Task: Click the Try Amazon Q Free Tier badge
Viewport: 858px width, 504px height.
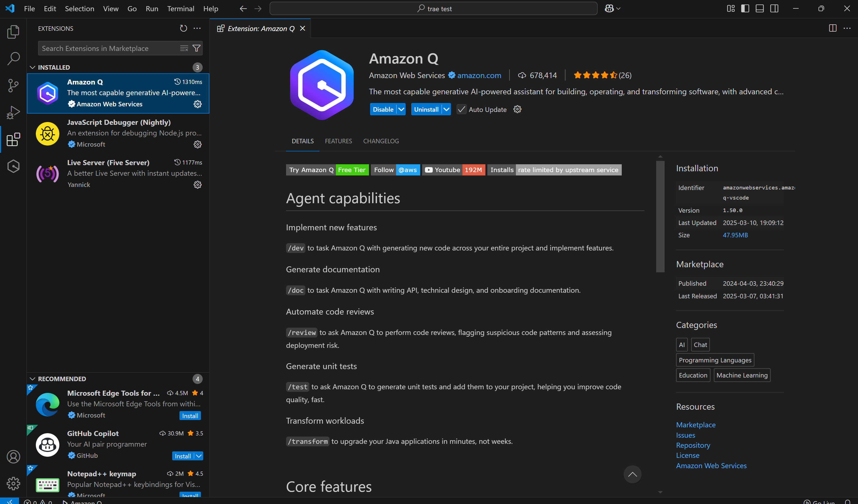Action: pos(327,170)
